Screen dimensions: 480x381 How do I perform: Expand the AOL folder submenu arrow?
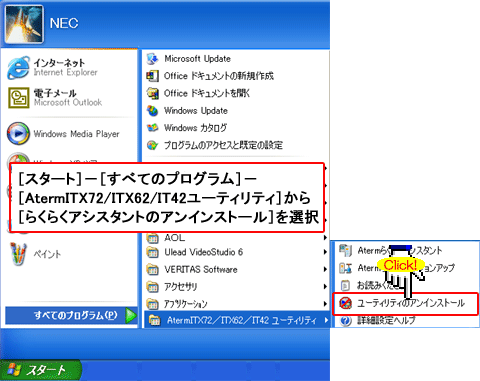[x=325, y=238]
